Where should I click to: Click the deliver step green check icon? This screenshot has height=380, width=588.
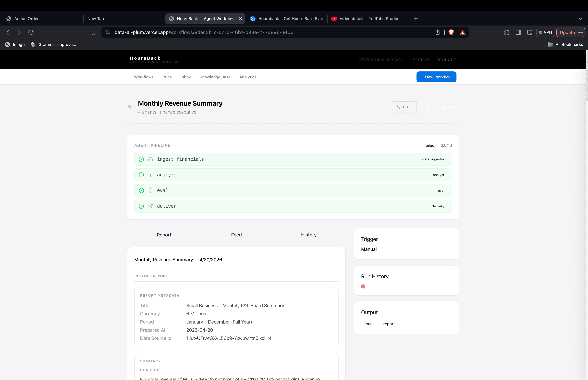coord(141,206)
